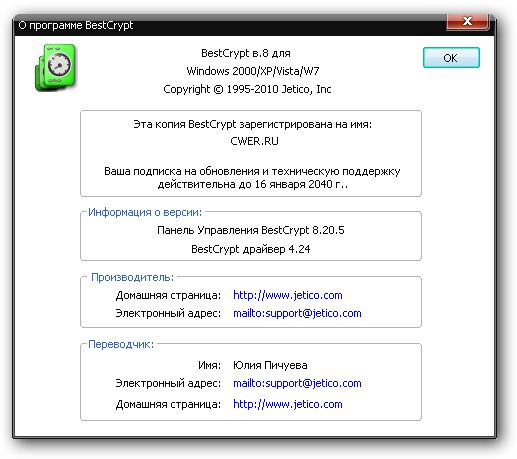517x459 pixels.
Task: Open the jetico.com homepage link under Производитель
Action: 288,295
